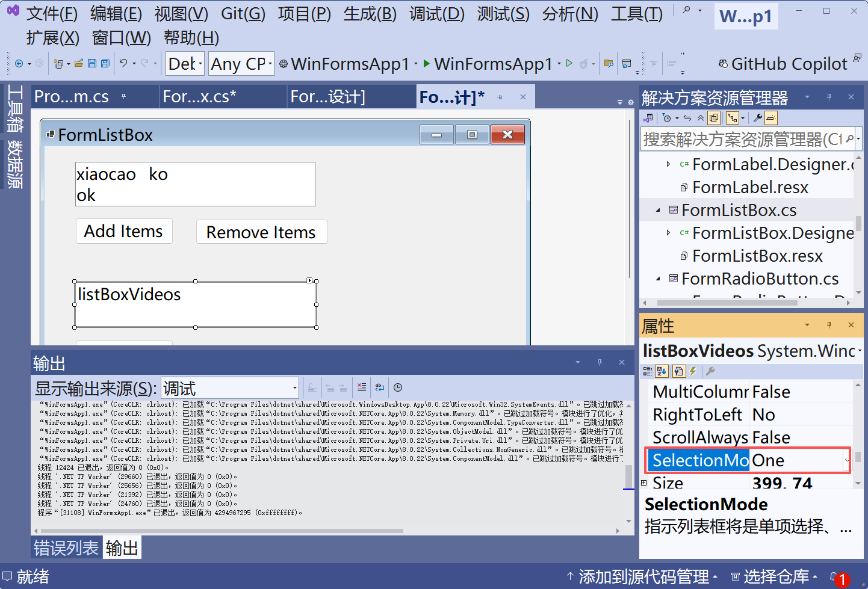The image size is (868, 589).
Task: Open the 工具箱 side tab
Action: (15, 109)
